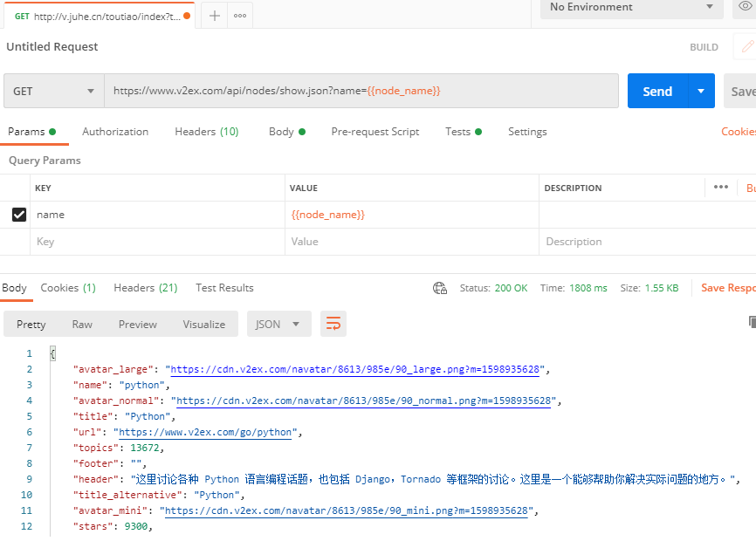Click the VALUE column header
Screen dimensions: 756x541
pos(303,188)
